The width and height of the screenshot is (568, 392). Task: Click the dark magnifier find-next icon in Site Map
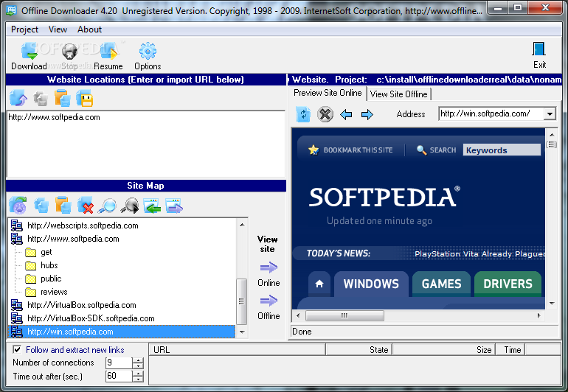[x=130, y=206]
